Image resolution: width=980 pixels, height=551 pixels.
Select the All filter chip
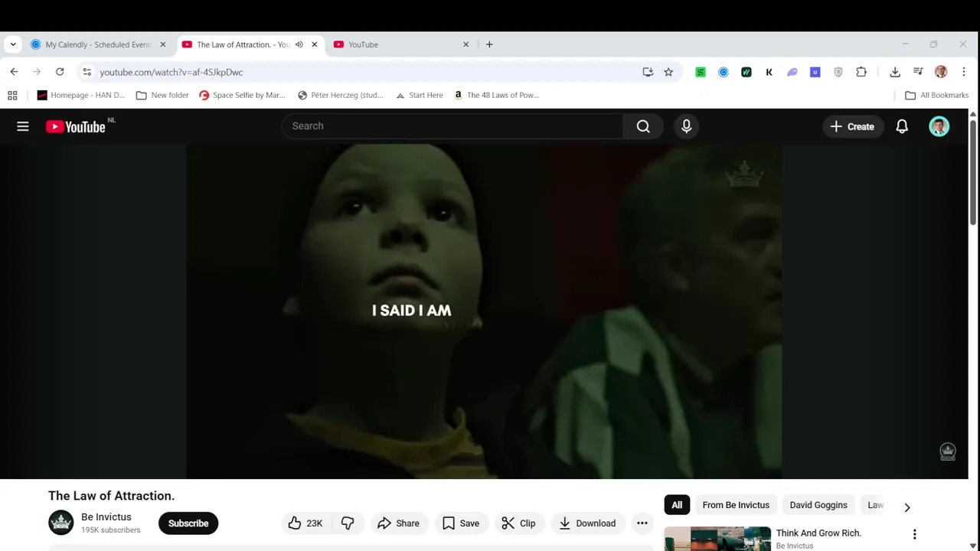point(677,505)
